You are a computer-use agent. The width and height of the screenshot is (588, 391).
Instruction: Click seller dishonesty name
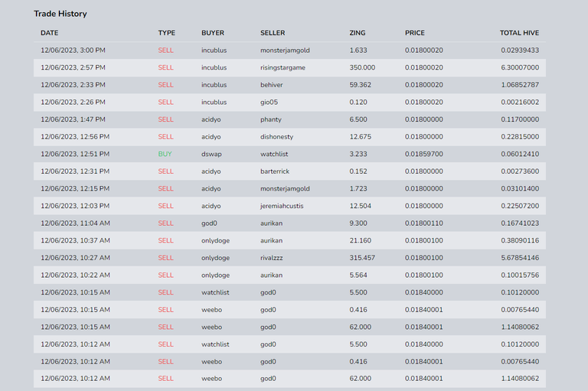point(276,136)
